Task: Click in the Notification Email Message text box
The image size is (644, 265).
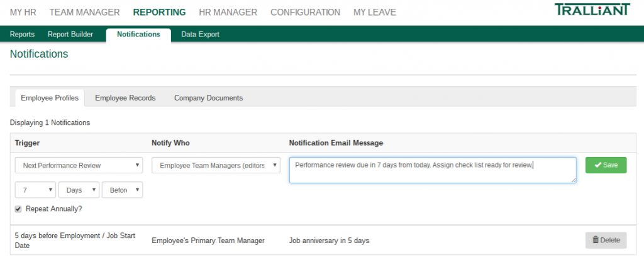Action: click(432, 170)
